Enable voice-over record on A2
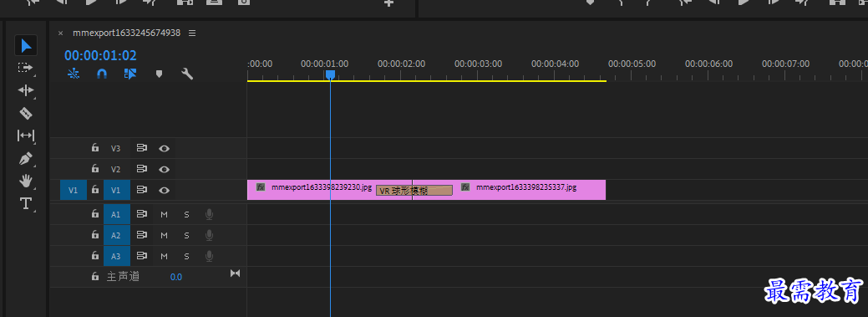 click(209, 235)
